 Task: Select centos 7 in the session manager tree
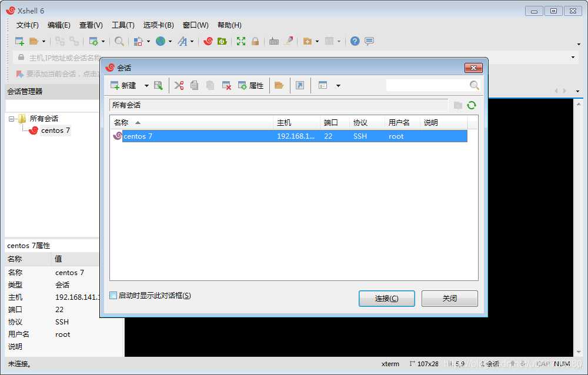(x=55, y=130)
